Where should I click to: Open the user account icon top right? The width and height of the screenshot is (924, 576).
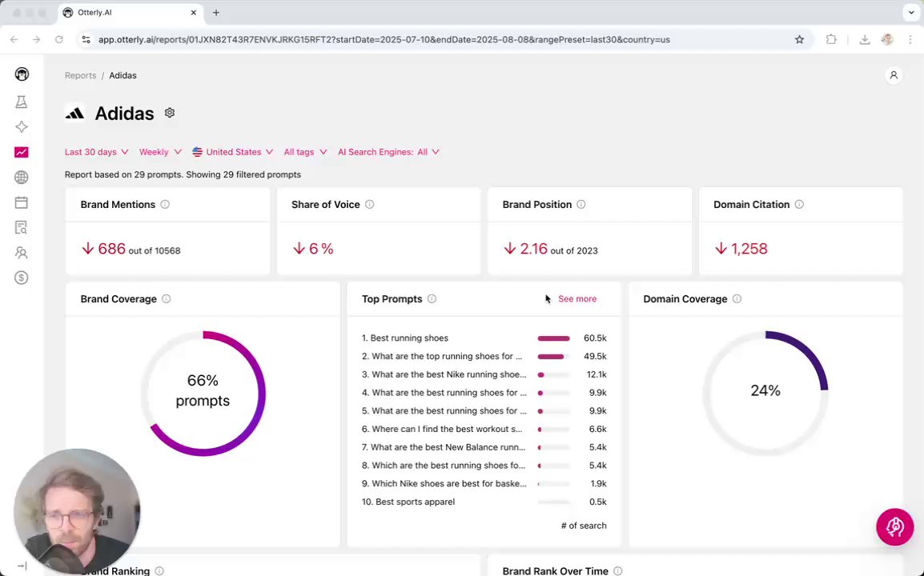(894, 75)
